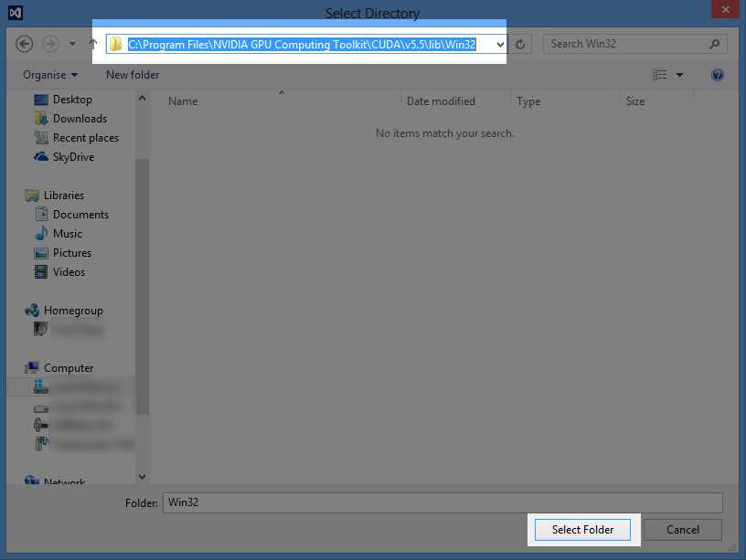Screen dimensions: 746x560
Task: Click the Visual Studio title bar icon
Action: 16,13
